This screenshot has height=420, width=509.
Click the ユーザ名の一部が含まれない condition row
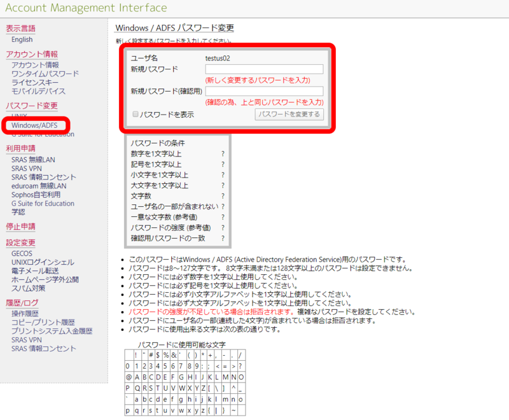point(178,206)
